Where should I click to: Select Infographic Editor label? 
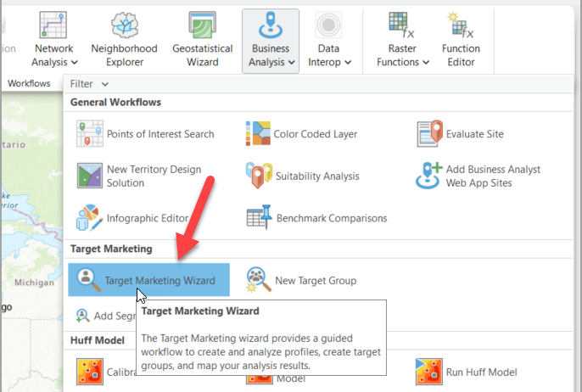(x=148, y=218)
